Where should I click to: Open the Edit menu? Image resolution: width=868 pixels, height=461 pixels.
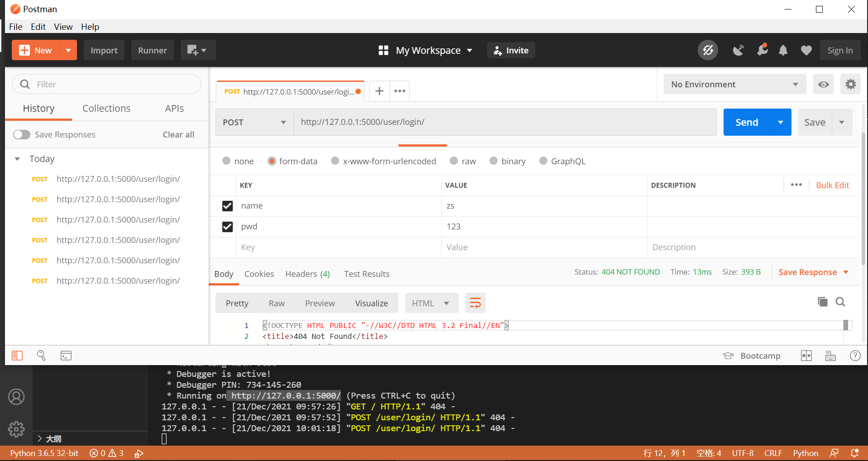tap(38, 27)
